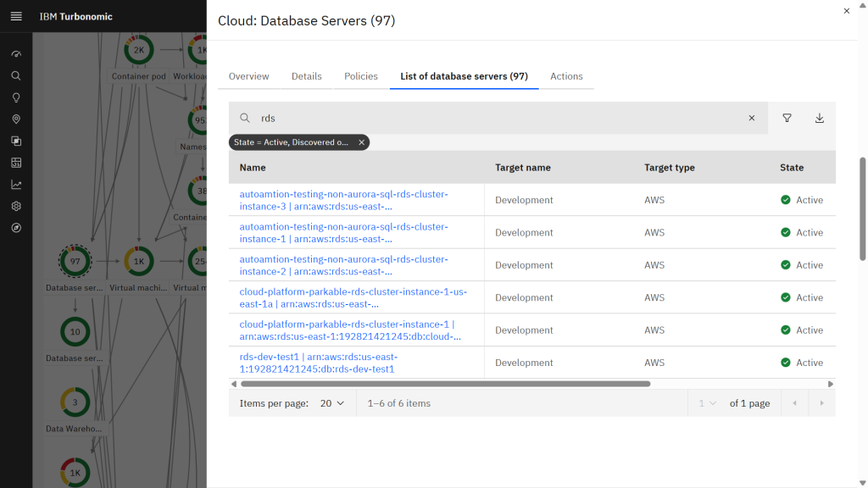Viewport: 868px width, 488px height.
Task: Select List of database servers tab
Action: click(x=464, y=76)
